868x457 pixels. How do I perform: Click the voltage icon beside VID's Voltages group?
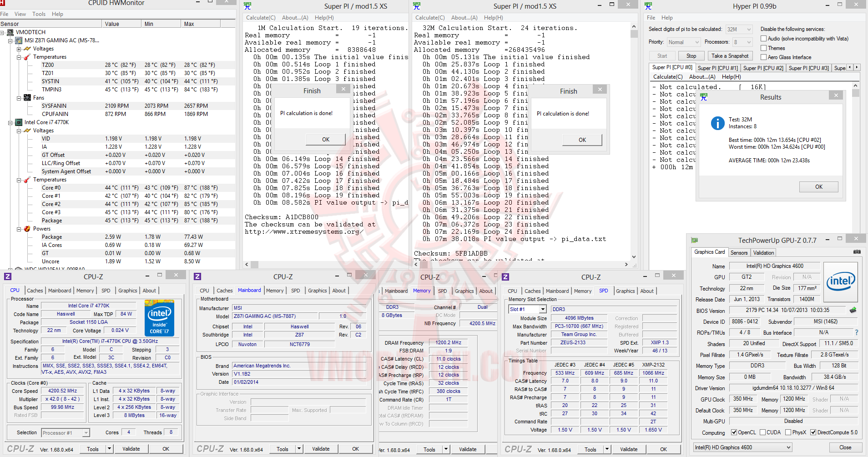coord(27,131)
